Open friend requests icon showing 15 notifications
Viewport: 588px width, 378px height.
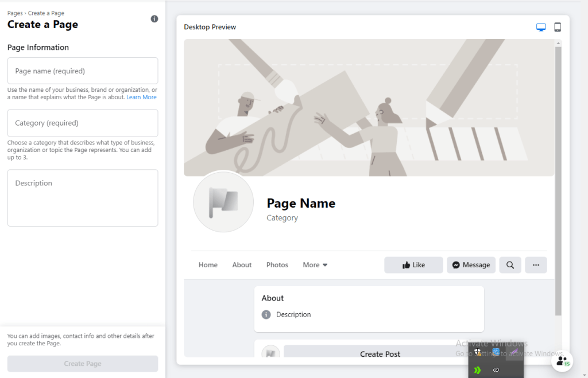(562, 361)
